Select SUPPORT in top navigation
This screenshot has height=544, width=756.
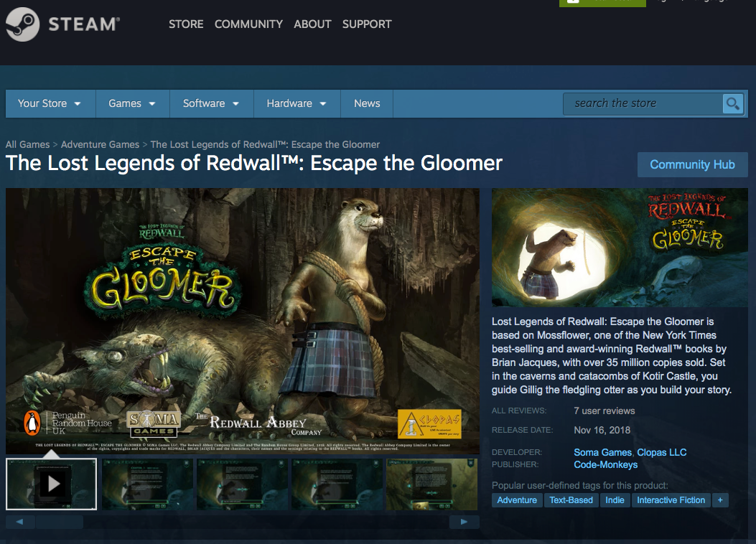point(367,24)
